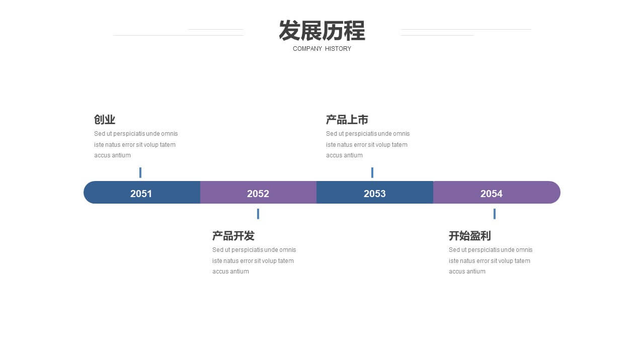This screenshot has width=644, height=362.
Task: Click the 2053 timeline segment
Action: [x=375, y=193]
